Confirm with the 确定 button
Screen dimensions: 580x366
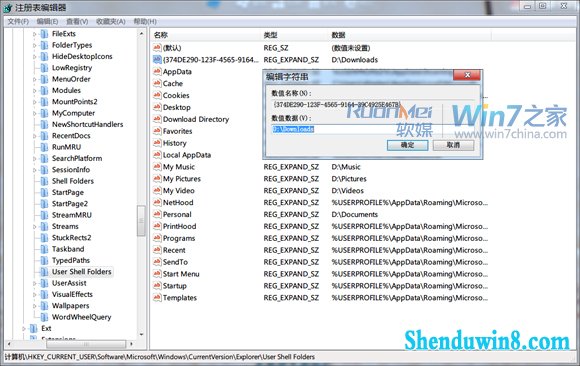(x=408, y=145)
